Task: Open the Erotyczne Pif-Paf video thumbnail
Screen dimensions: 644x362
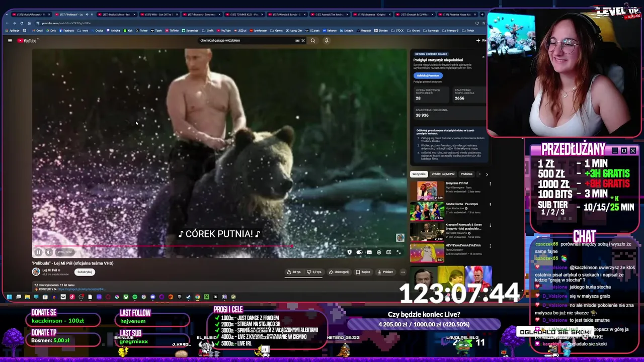Action: point(427,191)
